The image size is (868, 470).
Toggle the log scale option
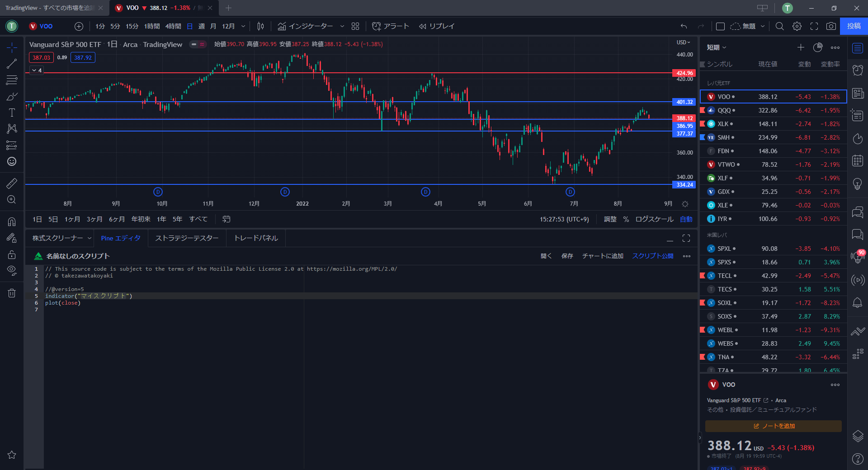pos(654,219)
